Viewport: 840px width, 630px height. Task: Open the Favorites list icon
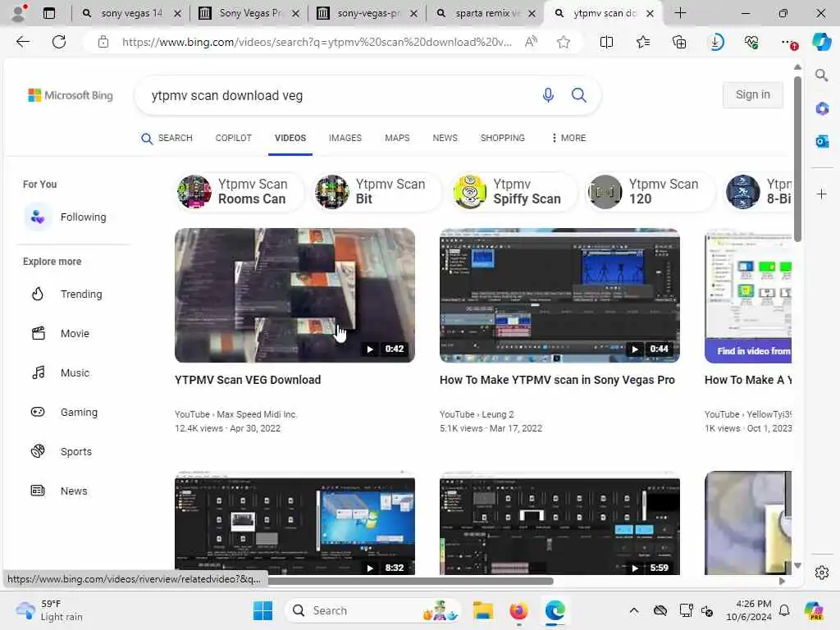click(x=643, y=42)
